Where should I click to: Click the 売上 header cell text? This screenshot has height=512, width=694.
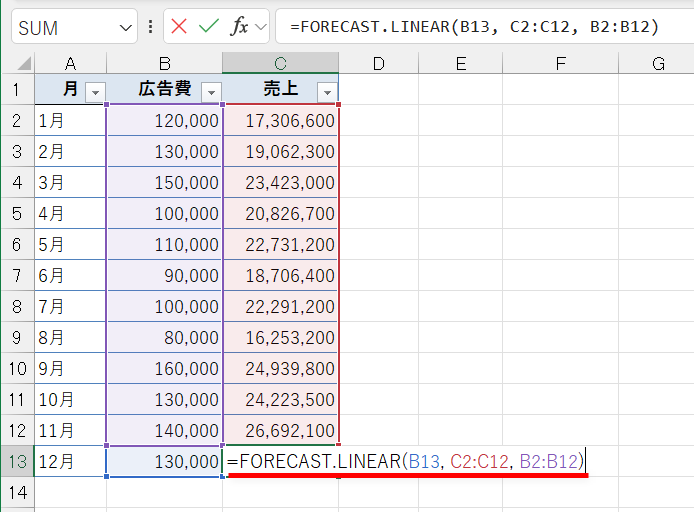pos(281,89)
